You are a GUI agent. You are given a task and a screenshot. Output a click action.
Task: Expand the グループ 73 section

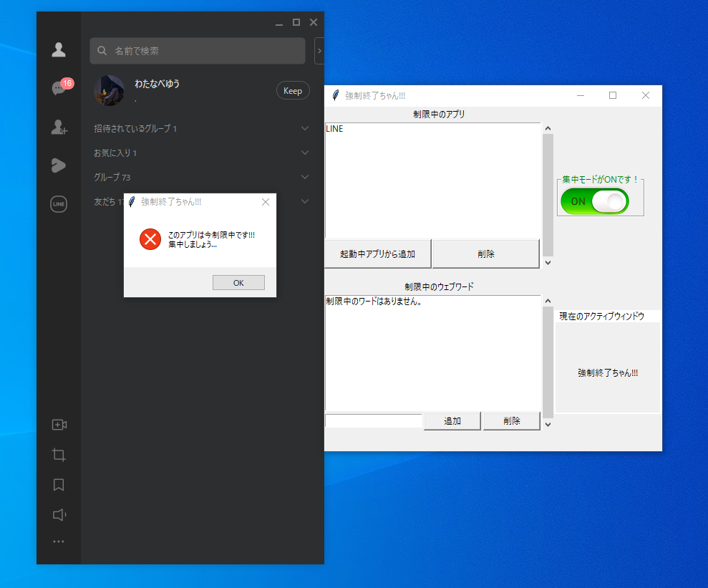[305, 177]
